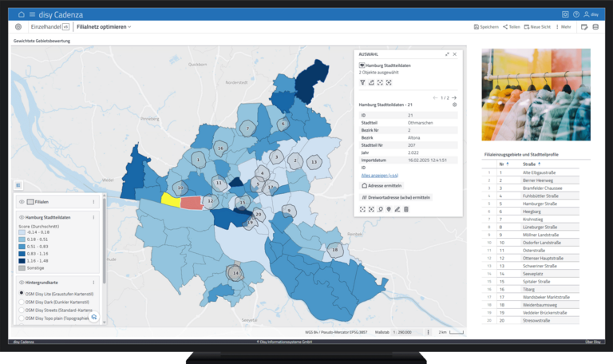Click the Adresse ermitteln button
This screenshot has width=613, height=364.
coord(382,184)
